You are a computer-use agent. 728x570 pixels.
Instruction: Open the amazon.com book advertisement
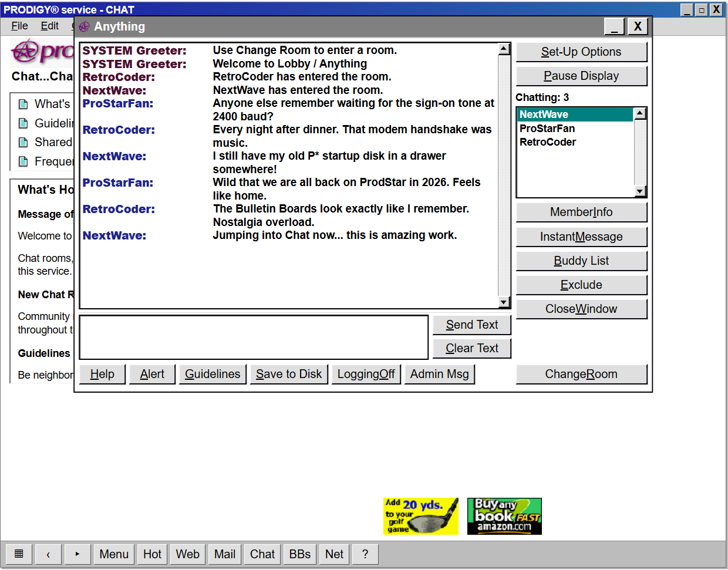coord(504,516)
